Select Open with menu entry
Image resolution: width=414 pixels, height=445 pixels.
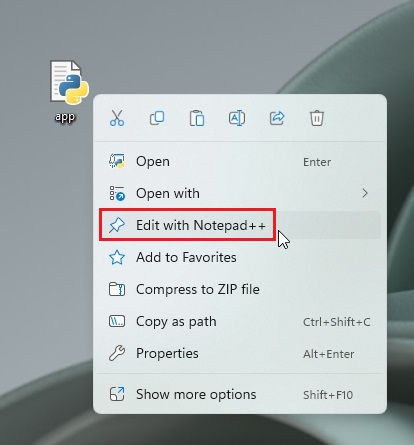pos(240,193)
